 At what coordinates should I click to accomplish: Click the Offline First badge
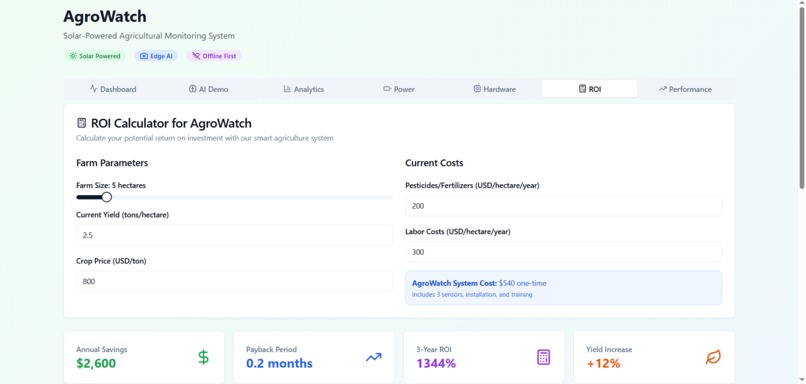(214, 56)
